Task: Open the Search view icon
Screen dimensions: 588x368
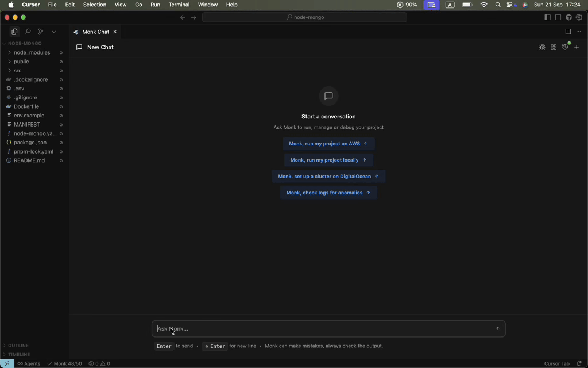Action: point(28,32)
